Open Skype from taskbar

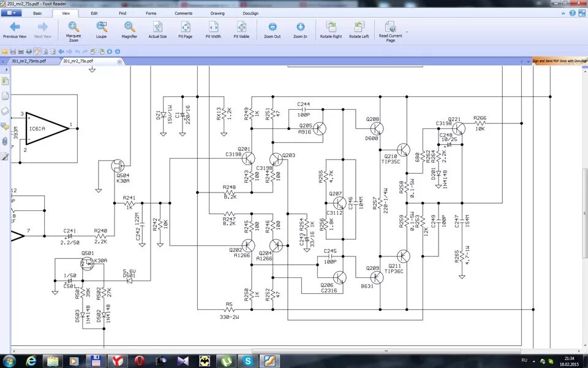point(248,361)
